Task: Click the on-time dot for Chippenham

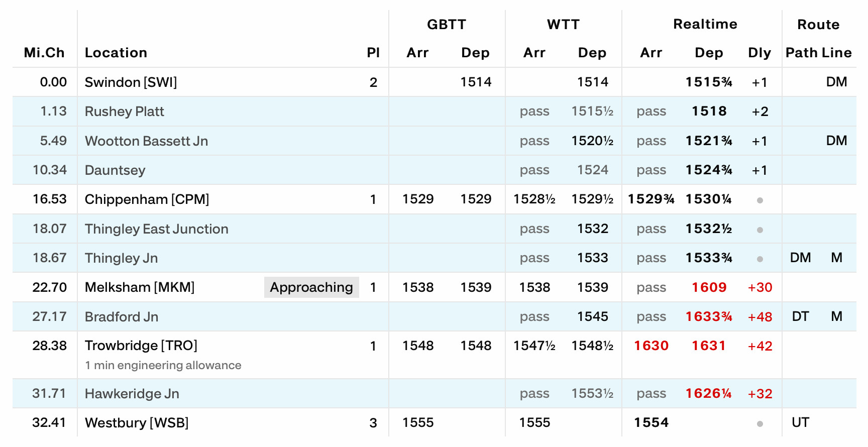Action: click(759, 200)
